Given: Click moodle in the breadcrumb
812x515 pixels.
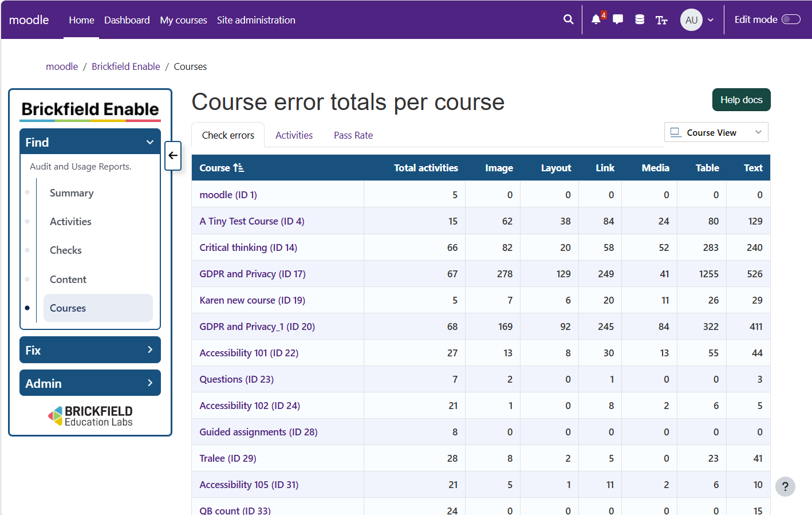Looking at the screenshot, I should [62, 66].
